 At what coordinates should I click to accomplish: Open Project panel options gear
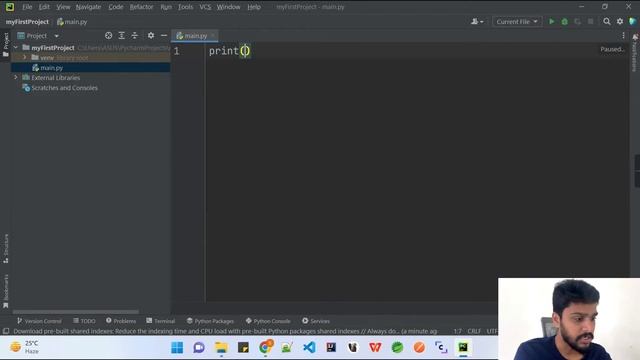[151, 36]
